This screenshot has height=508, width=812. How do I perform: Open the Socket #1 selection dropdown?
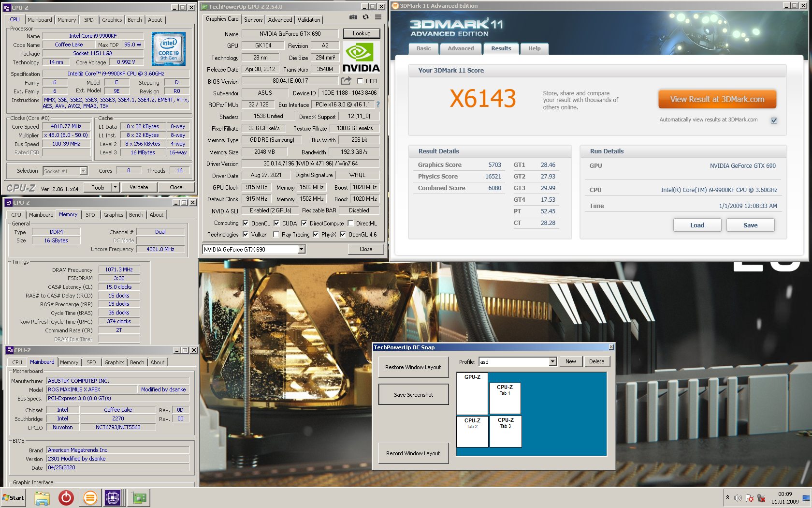click(83, 171)
